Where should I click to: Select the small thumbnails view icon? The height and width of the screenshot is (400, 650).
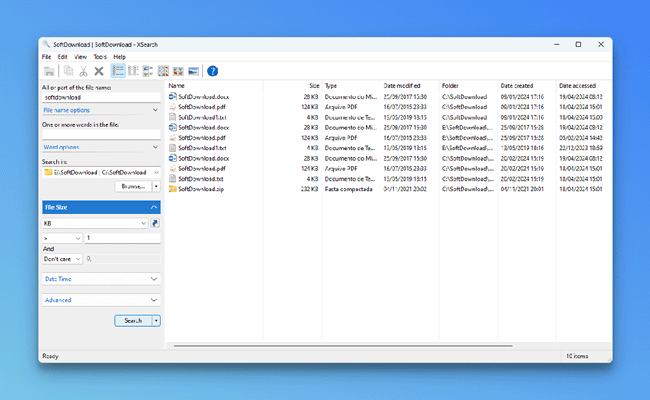coord(163,71)
